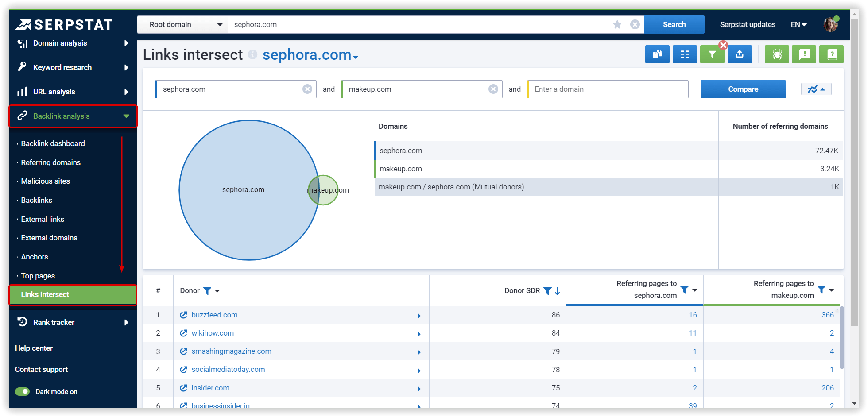The width and height of the screenshot is (868, 417).
Task: Open help using the question book icon
Action: point(831,54)
